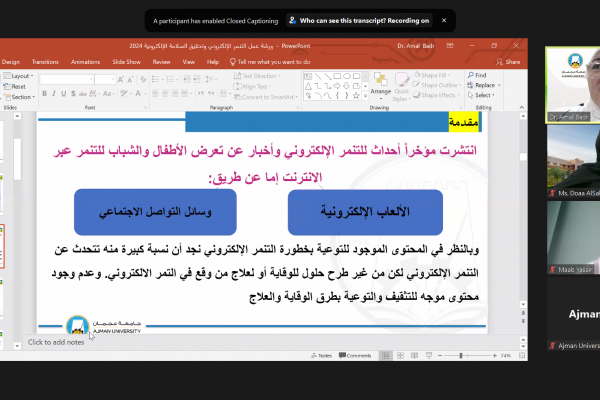This screenshot has height=400, width=600.
Task: Toggle the Notes pane in the status bar
Action: (321, 356)
